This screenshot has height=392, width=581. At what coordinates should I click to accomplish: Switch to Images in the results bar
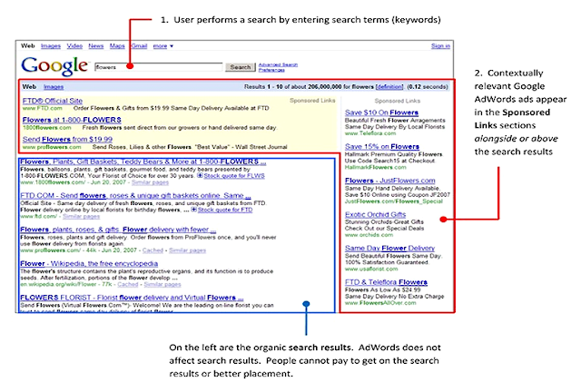[x=54, y=87]
